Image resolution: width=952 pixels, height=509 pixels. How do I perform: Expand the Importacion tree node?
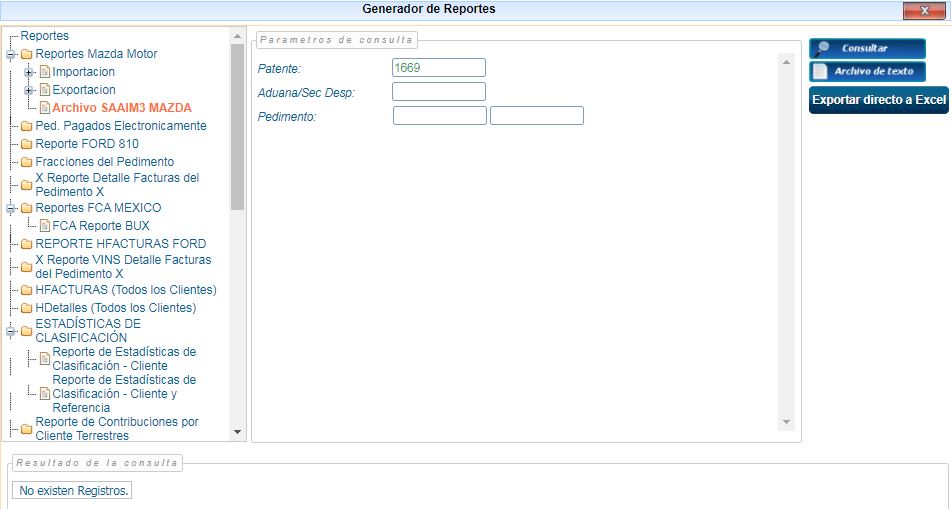pos(28,72)
